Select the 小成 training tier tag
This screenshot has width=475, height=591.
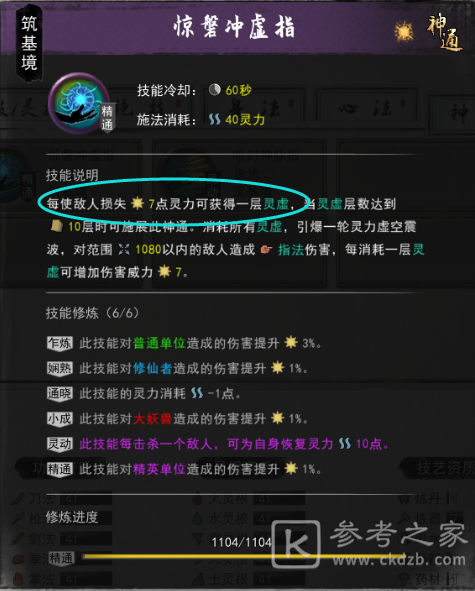pos(60,419)
